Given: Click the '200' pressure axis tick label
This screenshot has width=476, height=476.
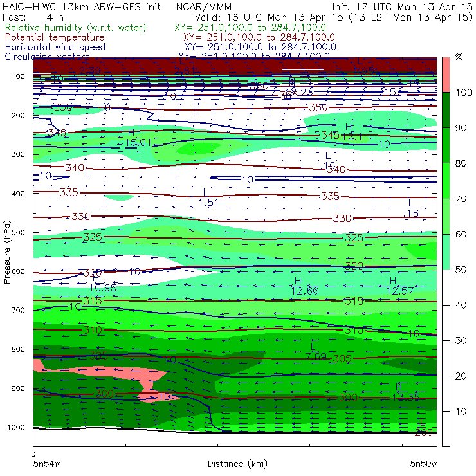Looking at the screenshot, I should (18, 115).
